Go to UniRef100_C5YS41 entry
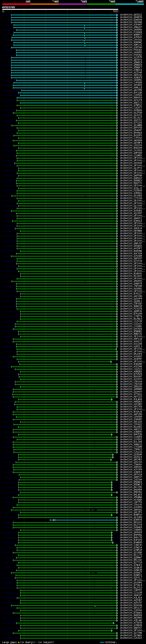 click(x=131, y=40)
